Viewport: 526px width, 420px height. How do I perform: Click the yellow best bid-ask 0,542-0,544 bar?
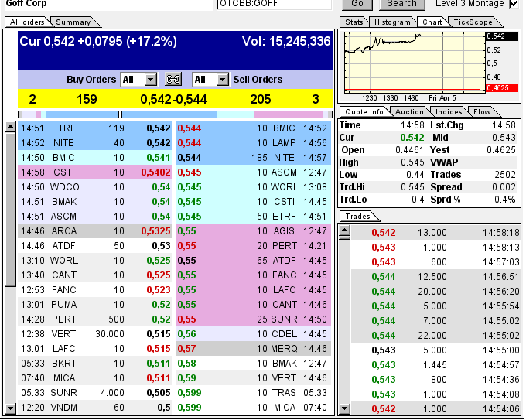(175, 99)
